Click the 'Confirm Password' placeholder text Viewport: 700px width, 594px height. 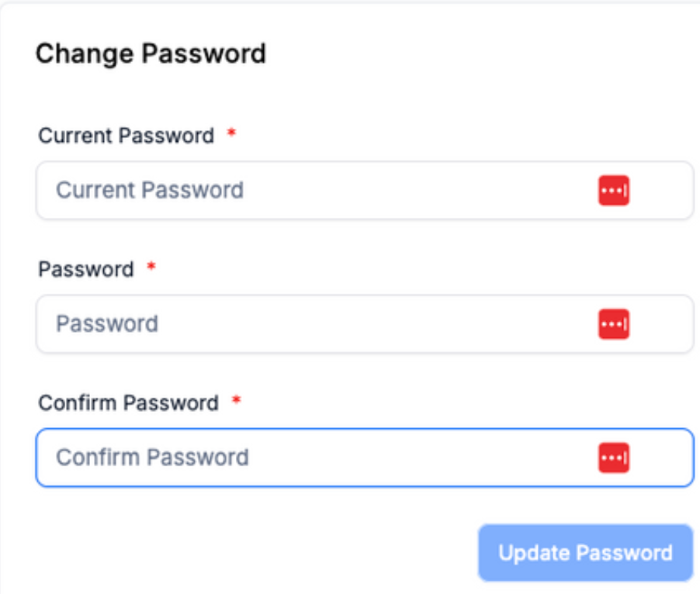pos(152,458)
